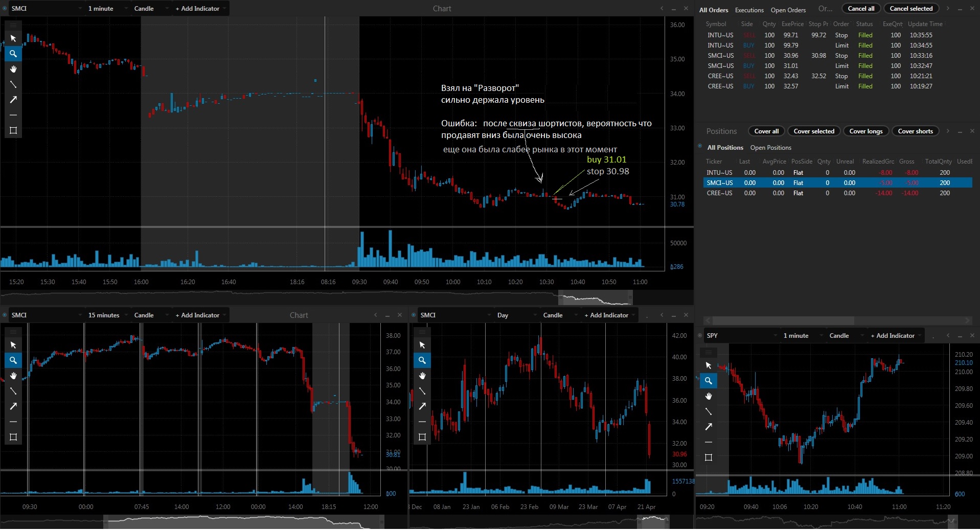Sort orders by the Update Time column header
Screen dimensions: 980x531
tap(925, 24)
